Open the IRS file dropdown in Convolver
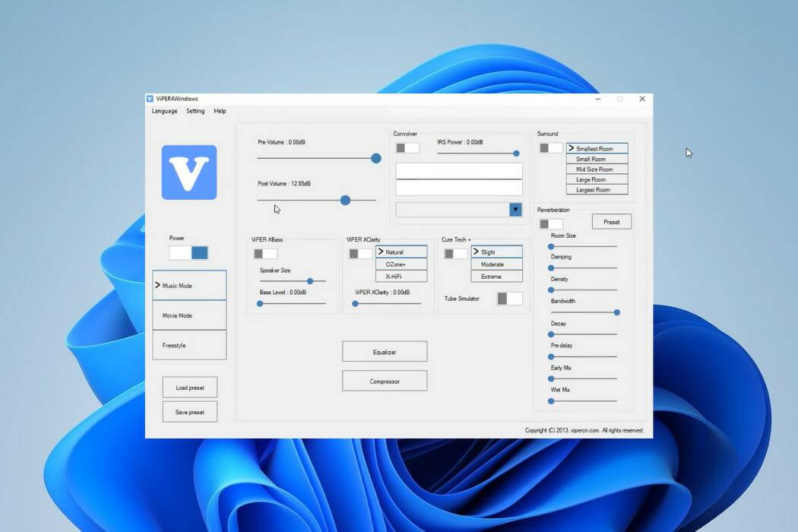The image size is (798, 532). 515,210
